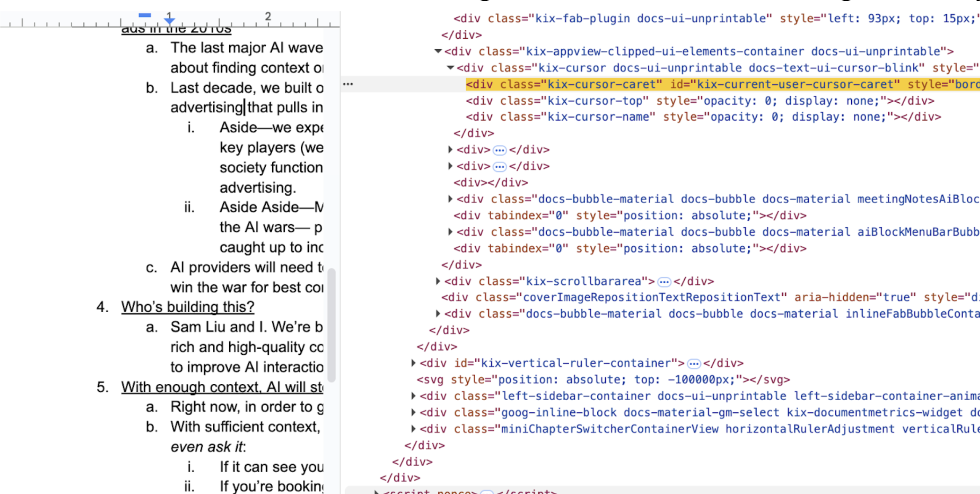The width and height of the screenshot is (980, 494).
Task: Expand the kix-documentmetrics-widget div
Action: 413,412
